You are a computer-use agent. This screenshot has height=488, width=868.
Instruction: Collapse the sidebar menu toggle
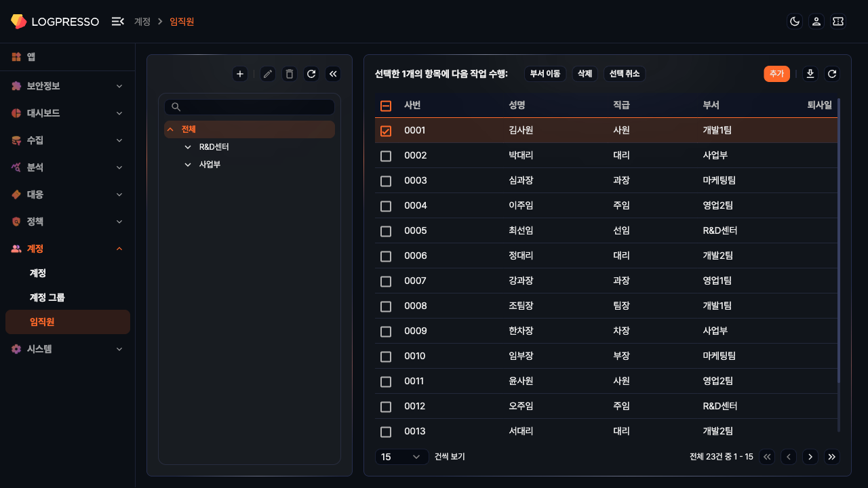tap(117, 22)
